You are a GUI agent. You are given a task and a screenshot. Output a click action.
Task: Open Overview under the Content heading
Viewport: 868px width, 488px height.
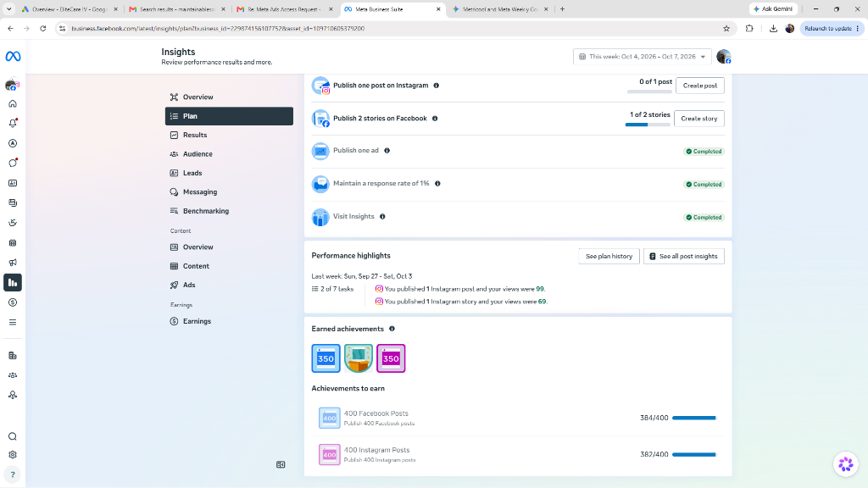pos(229,247)
